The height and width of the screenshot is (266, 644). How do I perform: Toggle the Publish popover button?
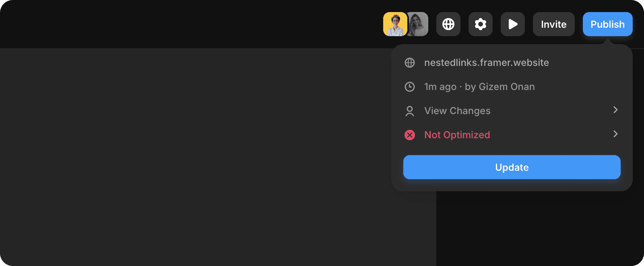pyautogui.click(x=607, y=24)
